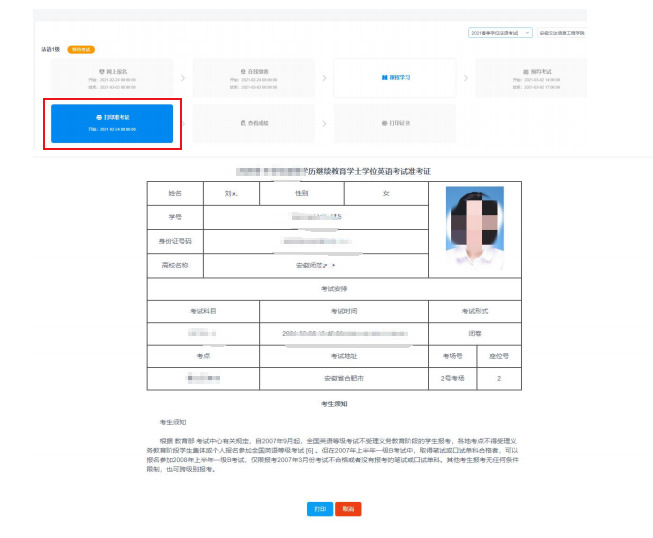This screenshot has width=653, height=538.
Task: Click the blue 打印 (print) button
Action: (320, 509)
